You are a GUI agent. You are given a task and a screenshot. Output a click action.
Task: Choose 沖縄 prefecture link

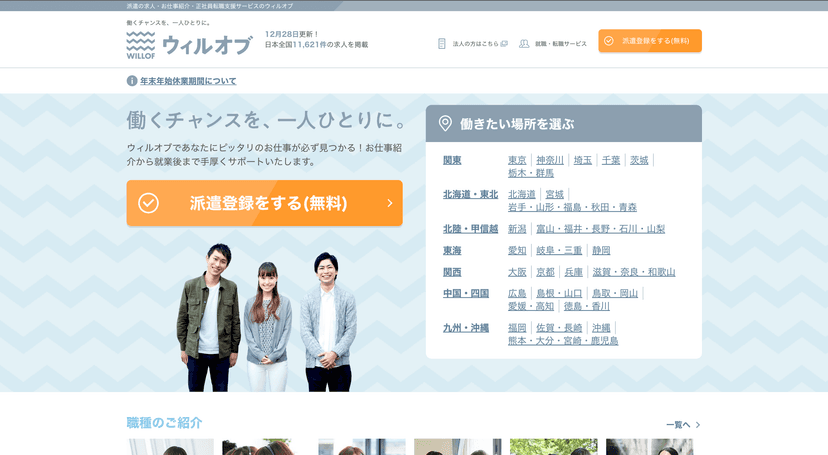point(601,328)
